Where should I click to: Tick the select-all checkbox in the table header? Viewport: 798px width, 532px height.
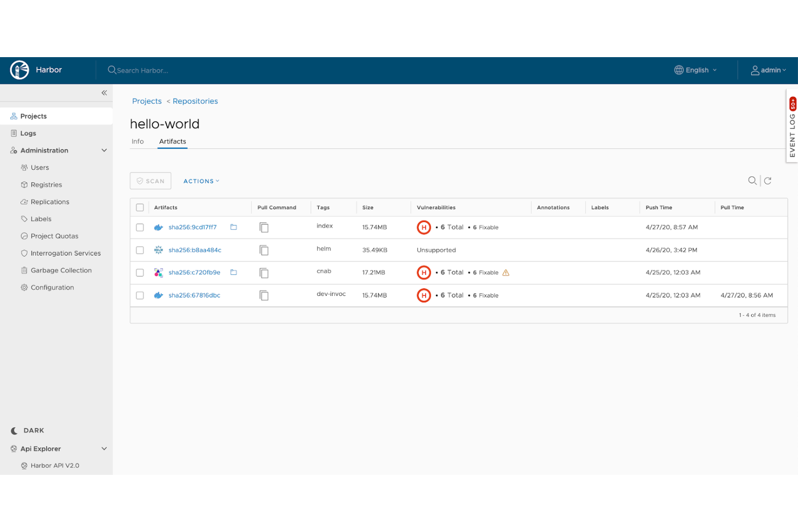(140, 208)
